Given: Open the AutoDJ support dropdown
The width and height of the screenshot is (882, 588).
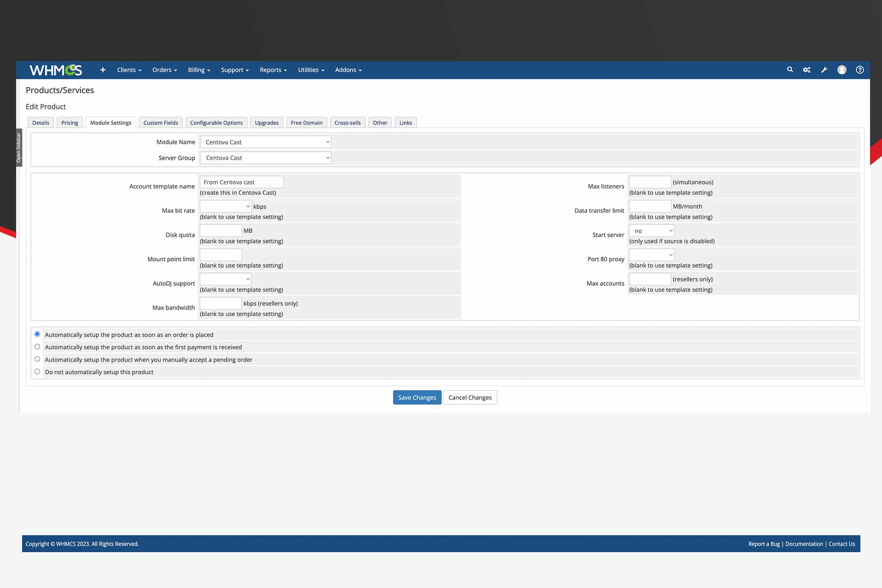Looking at the screenshot, I should coord(226,279).
